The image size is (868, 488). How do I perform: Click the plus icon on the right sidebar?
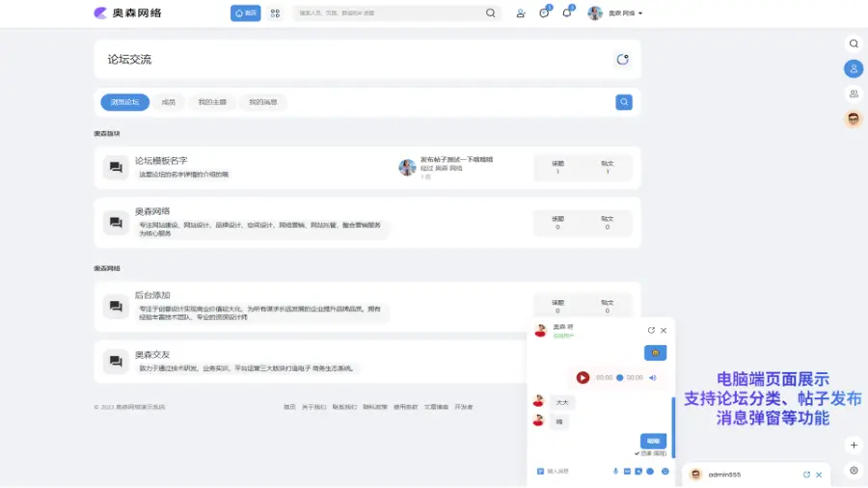[x=854, y=446]
